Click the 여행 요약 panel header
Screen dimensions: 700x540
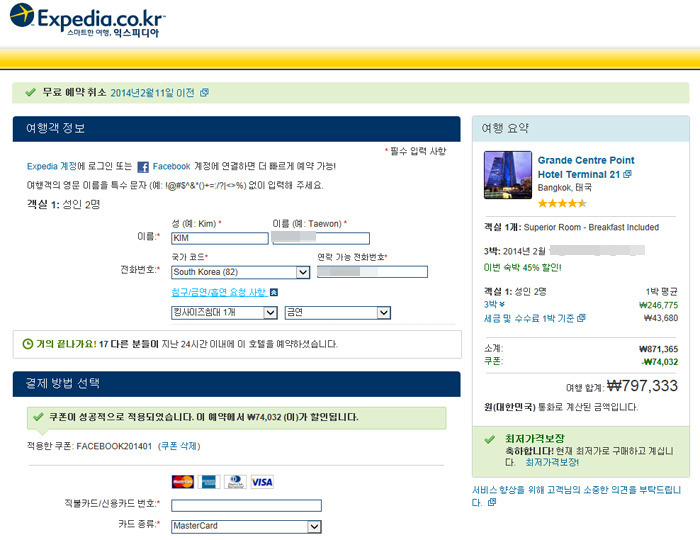pyautogui.click(x=580, y=129)
